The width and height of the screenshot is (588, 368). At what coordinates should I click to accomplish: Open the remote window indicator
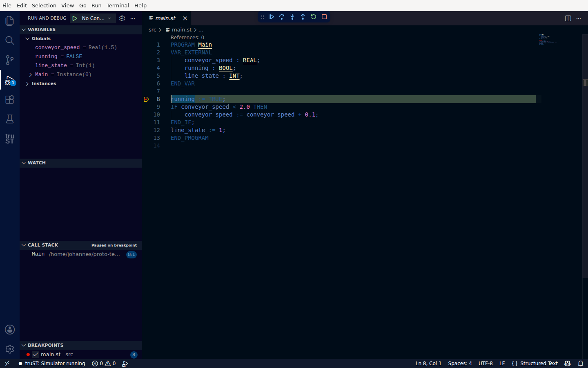[x=7, y=364]
